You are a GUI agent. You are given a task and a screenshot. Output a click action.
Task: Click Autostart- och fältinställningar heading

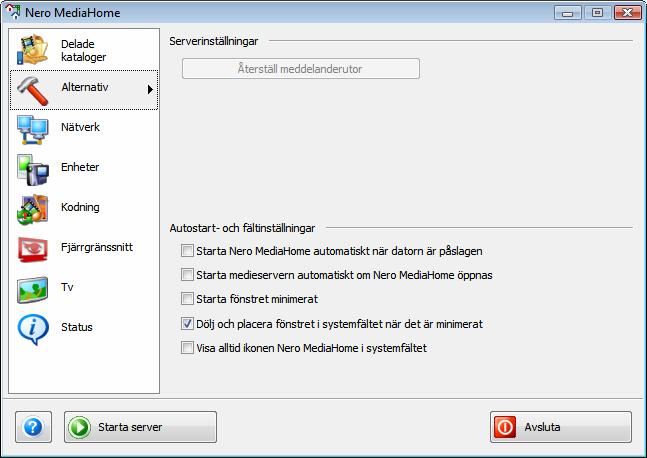[242, 228]
